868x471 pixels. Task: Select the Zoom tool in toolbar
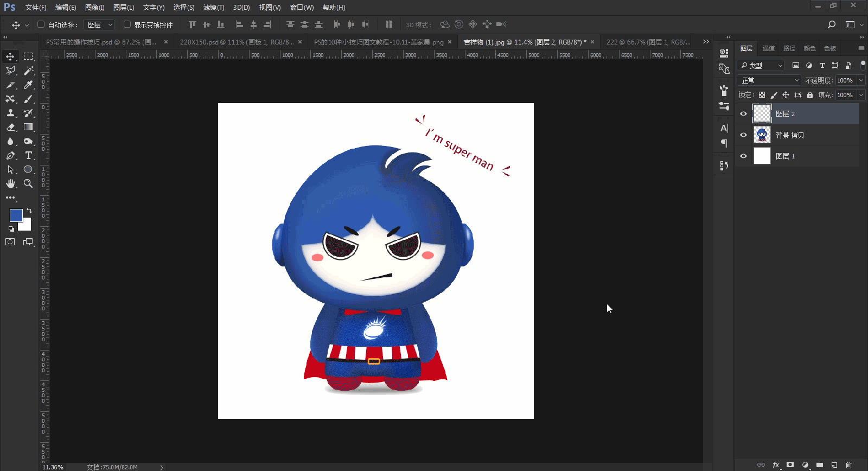coord(28,183)
